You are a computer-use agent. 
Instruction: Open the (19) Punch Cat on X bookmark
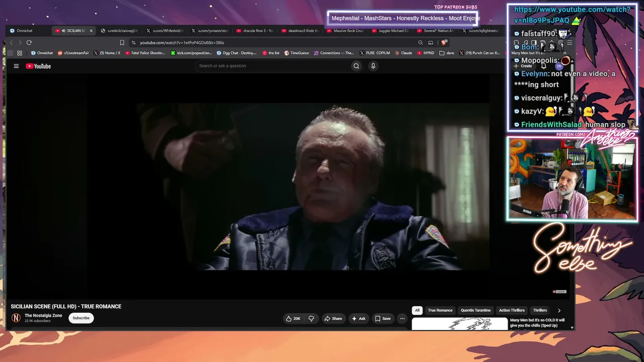pyautogui.click(x=479, y=53)
